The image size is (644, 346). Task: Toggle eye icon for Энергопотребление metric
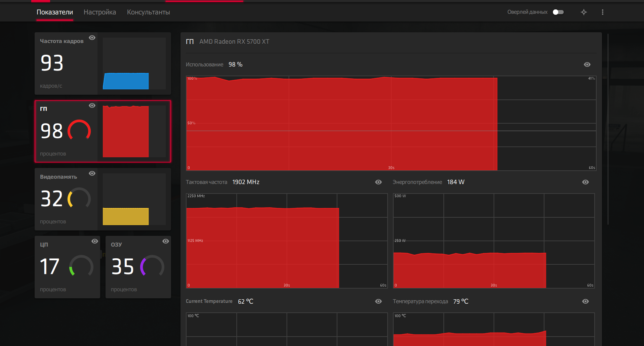tap(586, 182)
